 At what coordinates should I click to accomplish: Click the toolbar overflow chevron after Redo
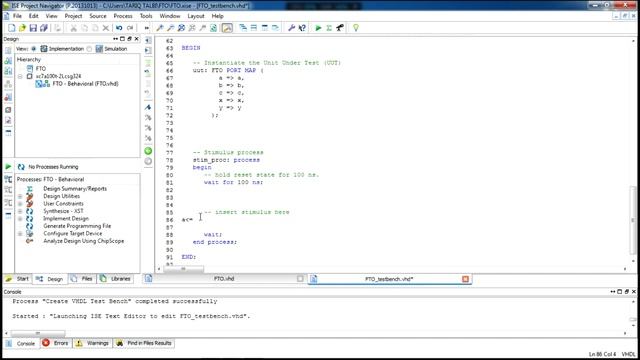click(147, 28)
